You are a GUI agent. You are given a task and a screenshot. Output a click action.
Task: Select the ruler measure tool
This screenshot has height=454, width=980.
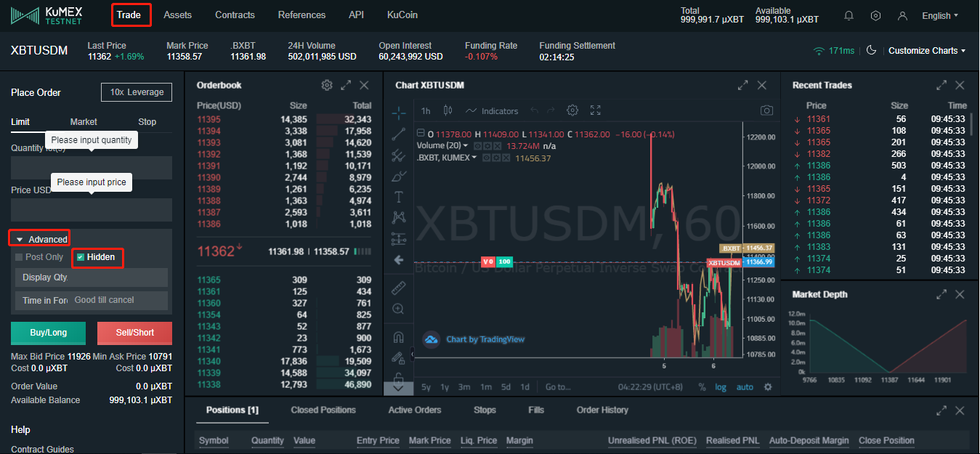[x=398, y=288]
